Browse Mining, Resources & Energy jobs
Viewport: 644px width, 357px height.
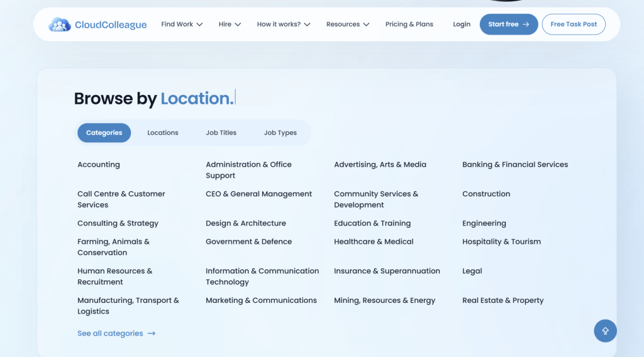(x=384, y=300)
